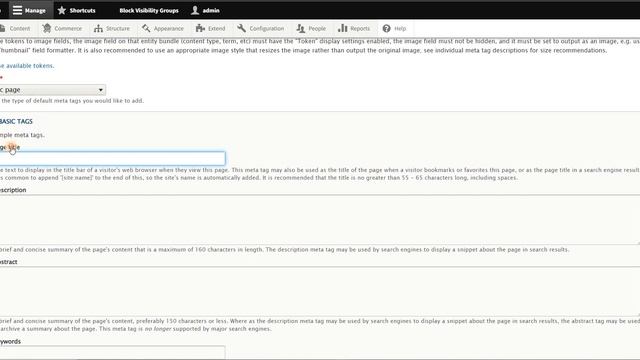Open Block Visibility Groups
Image resolution: width=640 pixels, height=360 pixels.
pyautogui.click(x=149, y=10)
